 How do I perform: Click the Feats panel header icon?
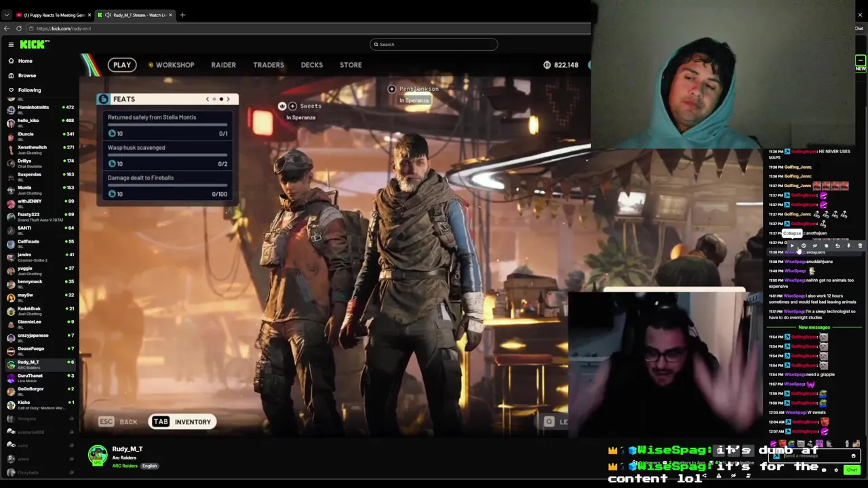pos(103,99)
